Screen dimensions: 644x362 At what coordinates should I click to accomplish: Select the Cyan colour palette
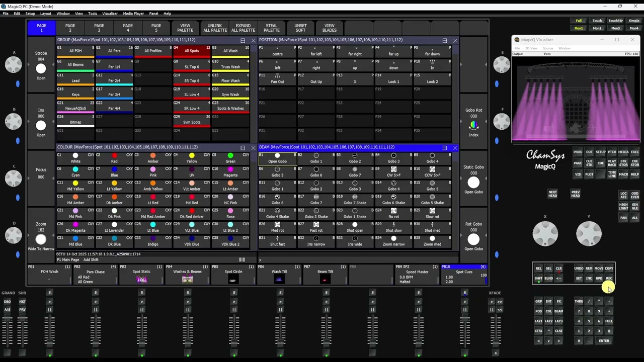pyautogui.click(x=75, y=172)
